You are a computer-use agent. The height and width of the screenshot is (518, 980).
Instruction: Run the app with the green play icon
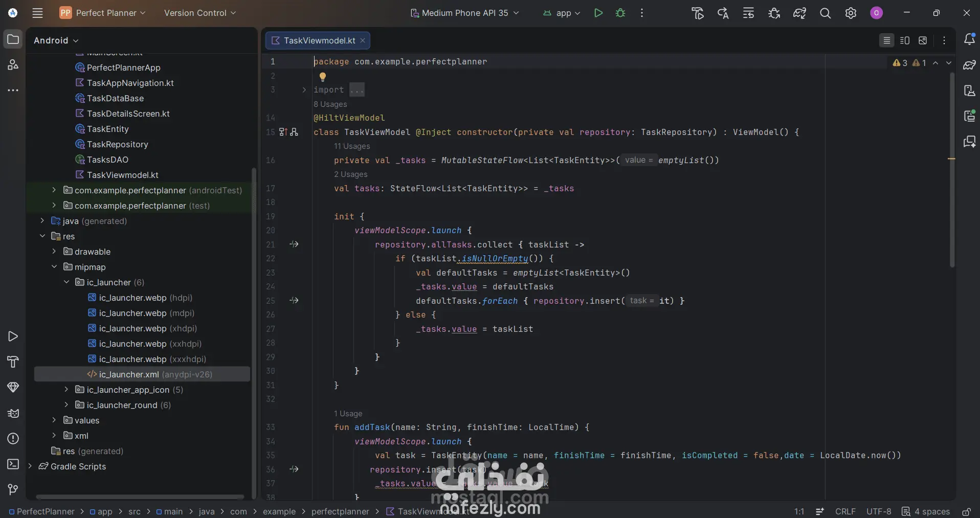598,13
